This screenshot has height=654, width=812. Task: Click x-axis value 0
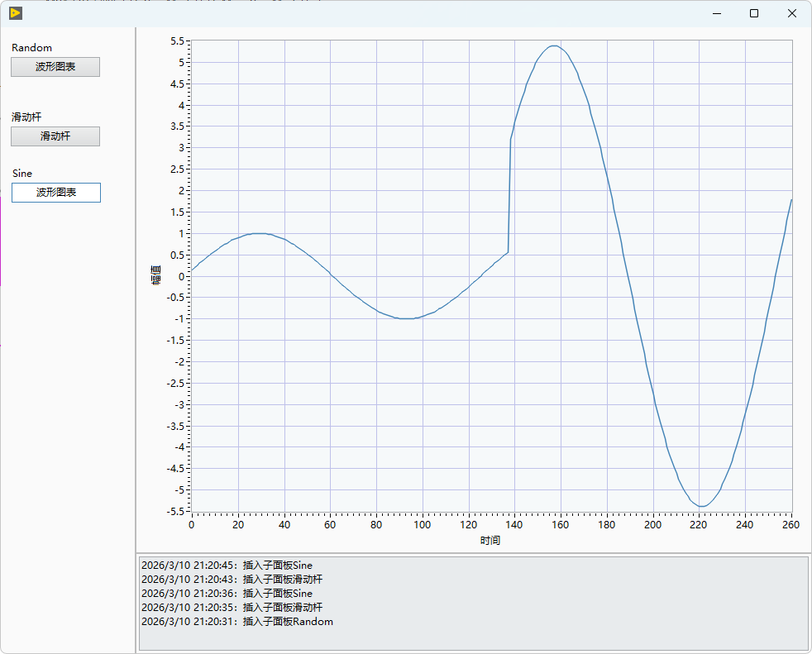(192, 524)
